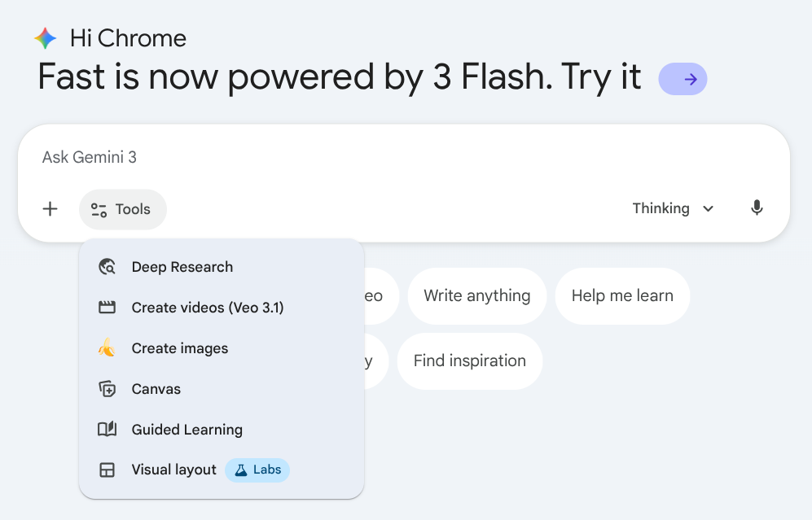Click the Guided Learning book icon
The width and height of the screenshot is (812, 520).
tap(107, 430)
